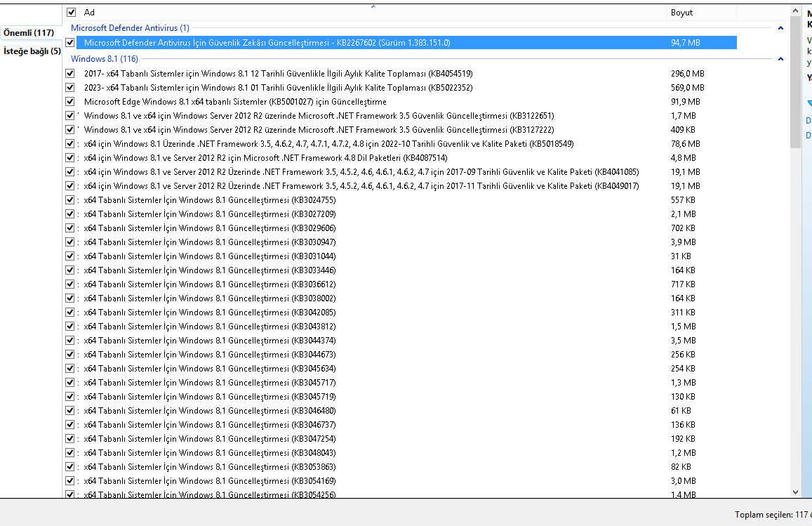Click the vertical scrollbar thumb
This screenshot has height=526, width=812.
point(795,82)
